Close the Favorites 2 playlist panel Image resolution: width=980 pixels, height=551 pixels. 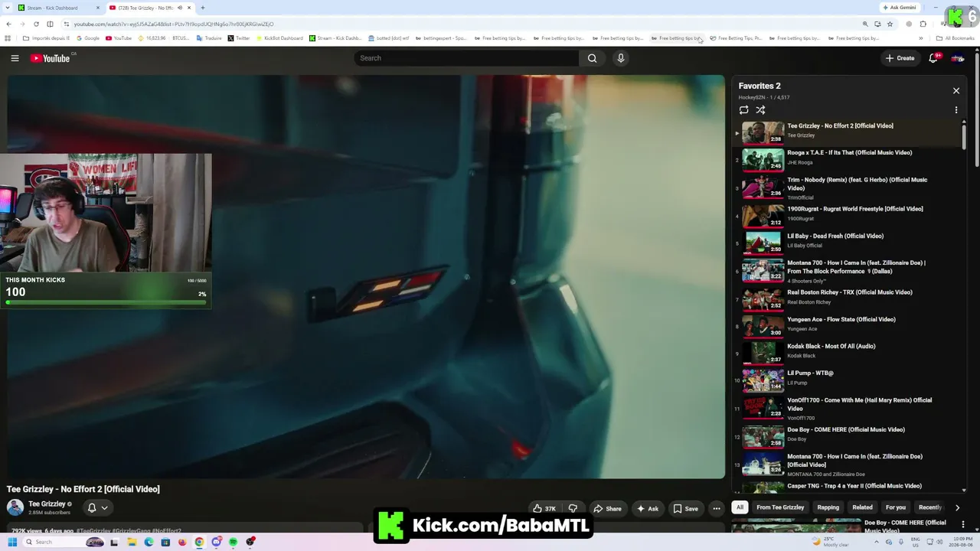pyautogui.click(x=956, y=90)
